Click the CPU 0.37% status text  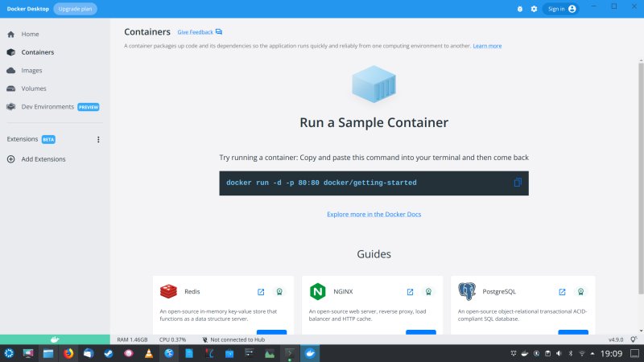(172, 339)
